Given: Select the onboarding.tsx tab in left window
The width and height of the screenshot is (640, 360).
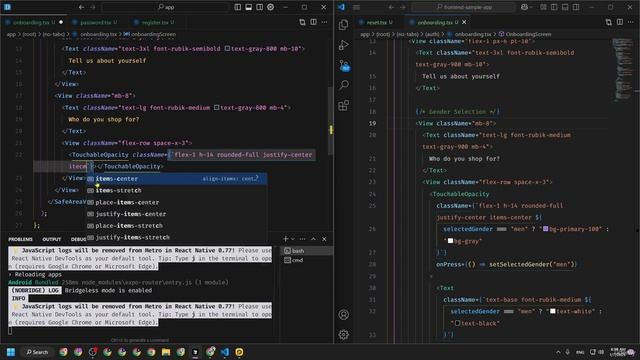Looking at the screenshot, I should [x=34, y=22].
